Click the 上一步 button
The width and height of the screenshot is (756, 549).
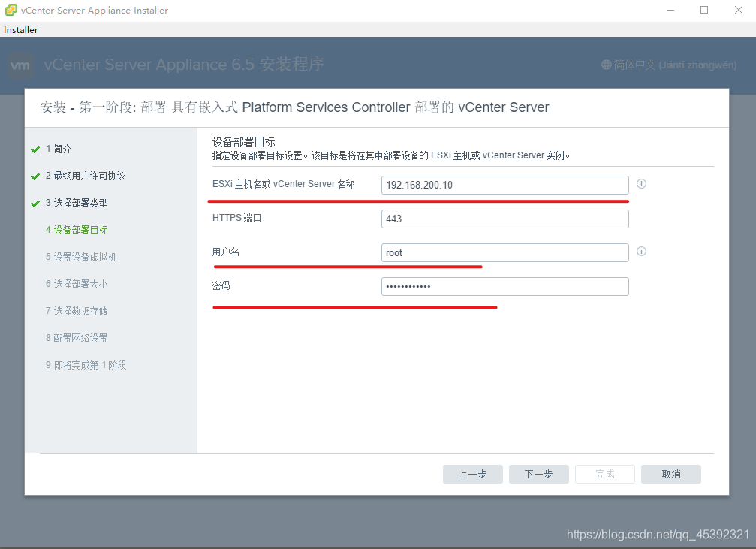click(x=472, y=474)
